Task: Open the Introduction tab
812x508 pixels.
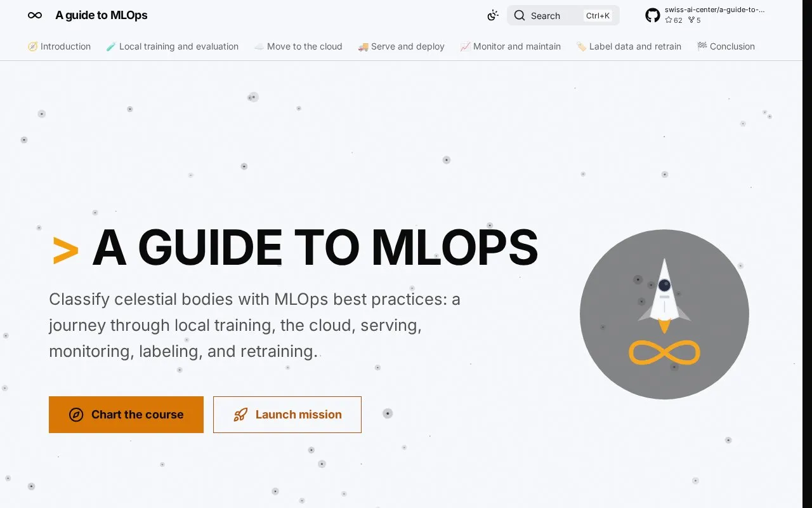Action: coord(59,46)
